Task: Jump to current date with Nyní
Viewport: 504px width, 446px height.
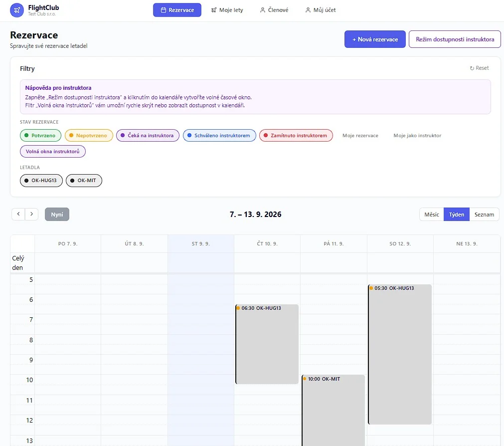Action: [57, 215]
